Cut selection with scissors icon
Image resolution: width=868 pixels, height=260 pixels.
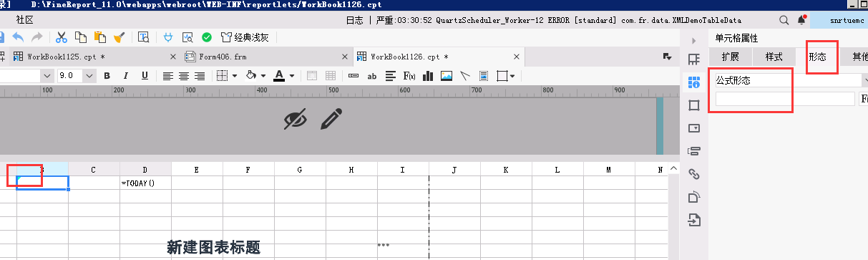click(62, 37)
